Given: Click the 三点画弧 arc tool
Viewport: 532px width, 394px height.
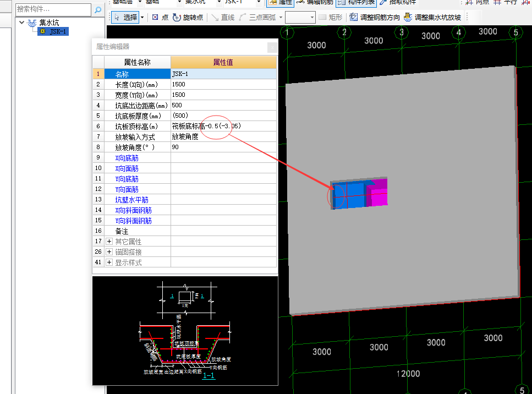Looking at the screenshot, I should [x=257, y=17].
